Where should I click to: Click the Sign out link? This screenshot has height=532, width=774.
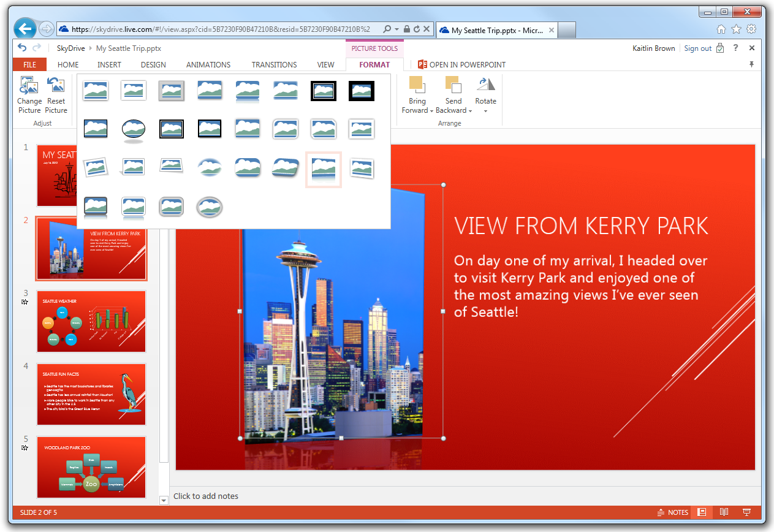[x=698, y=48]
